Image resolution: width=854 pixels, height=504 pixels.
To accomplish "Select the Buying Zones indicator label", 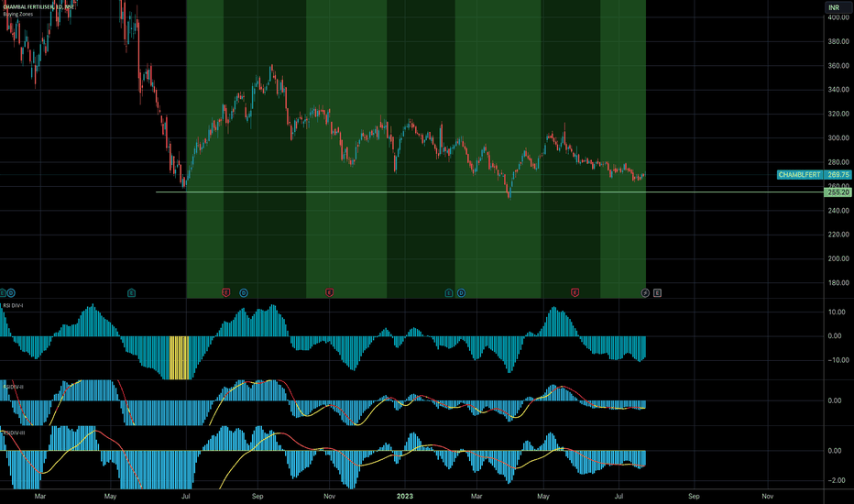I will [x=18, y=14].
